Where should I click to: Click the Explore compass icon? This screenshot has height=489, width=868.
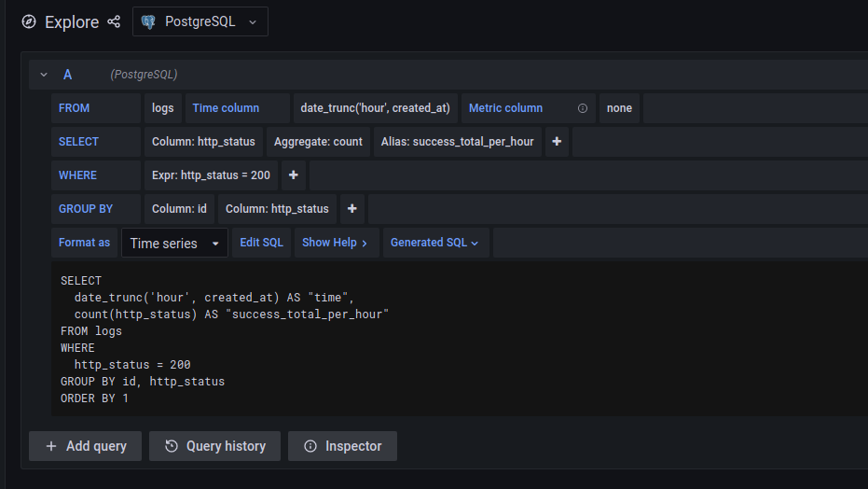point(29,21)
